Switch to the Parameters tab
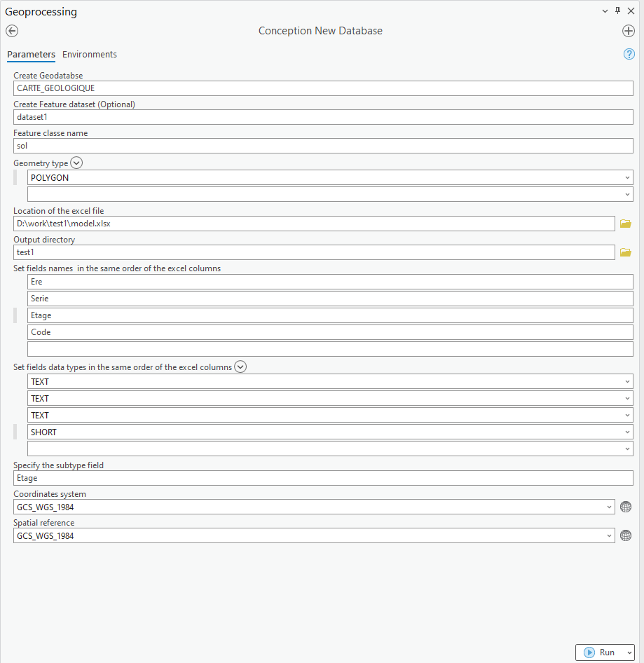The height and width of the screenshot is (663, 644). pos(32,54)
